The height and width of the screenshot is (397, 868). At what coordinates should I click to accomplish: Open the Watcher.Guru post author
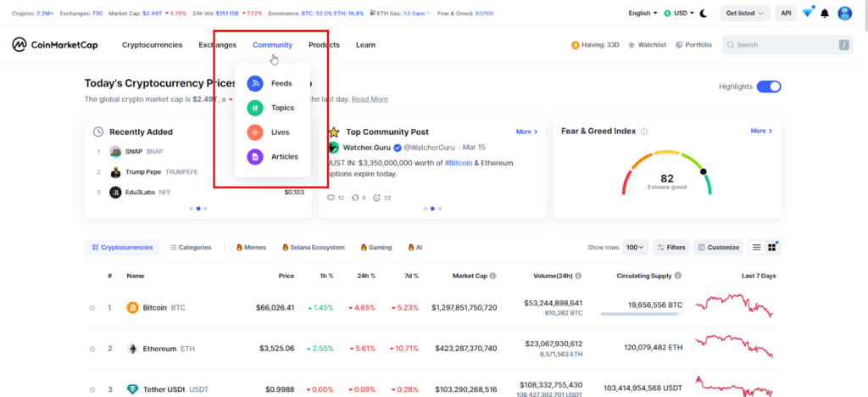[368, 148]
